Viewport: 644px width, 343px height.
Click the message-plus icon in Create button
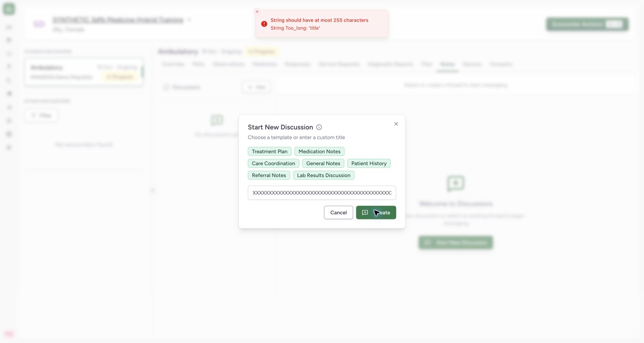[365, 213]
